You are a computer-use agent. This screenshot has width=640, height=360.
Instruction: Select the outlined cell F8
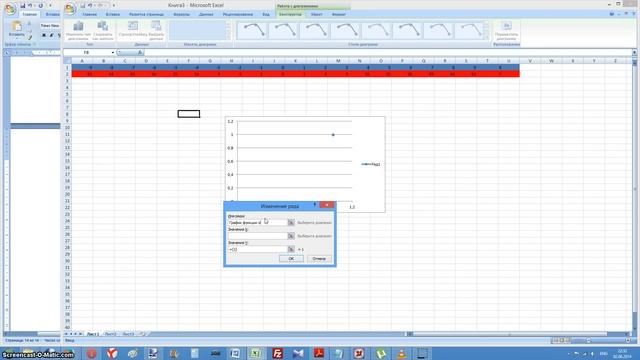click(189, 114)
